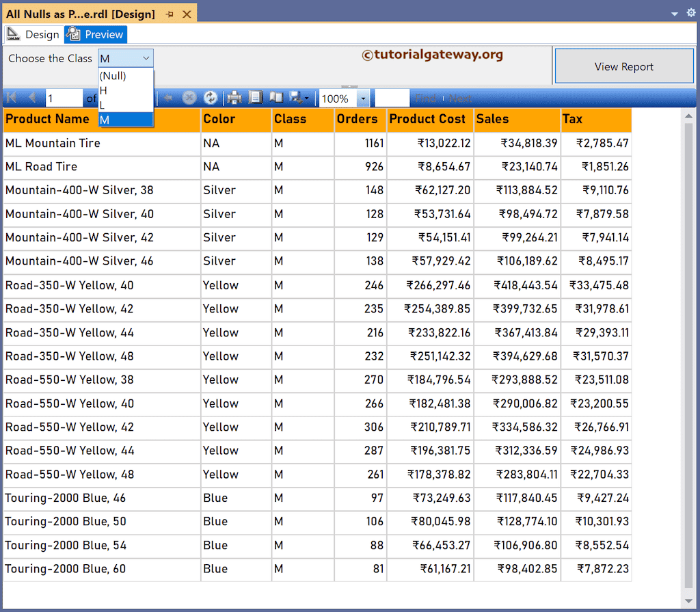The width and height of the screenshot is (700, 612).
Task: Refresh the report data
Action: [211, 97]
